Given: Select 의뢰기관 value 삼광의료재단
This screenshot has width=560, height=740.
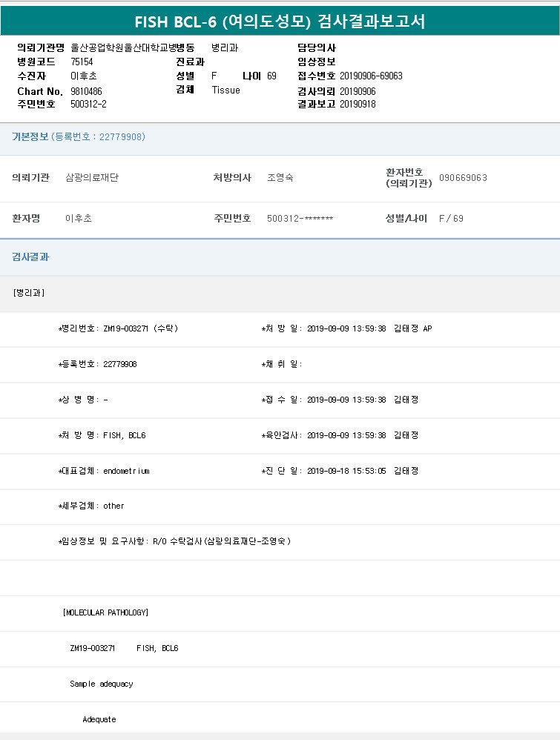Looking at the screenshot, I should coord(92,177).
